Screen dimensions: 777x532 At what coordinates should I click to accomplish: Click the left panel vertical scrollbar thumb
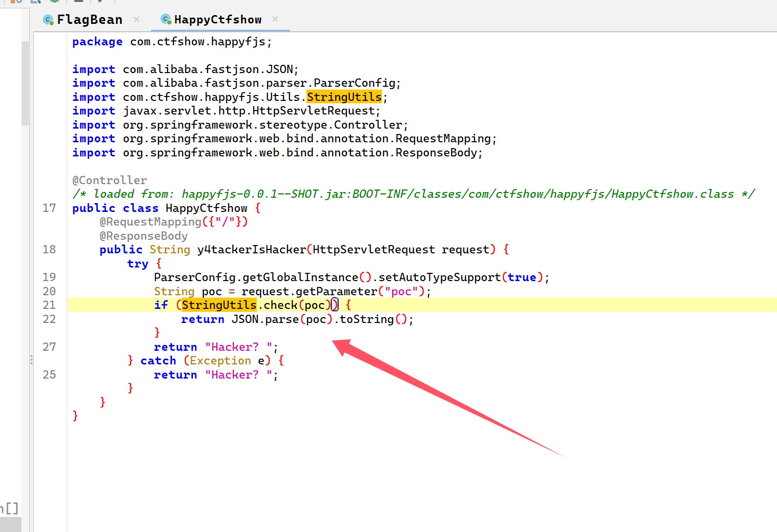click(x=25, y=83)
